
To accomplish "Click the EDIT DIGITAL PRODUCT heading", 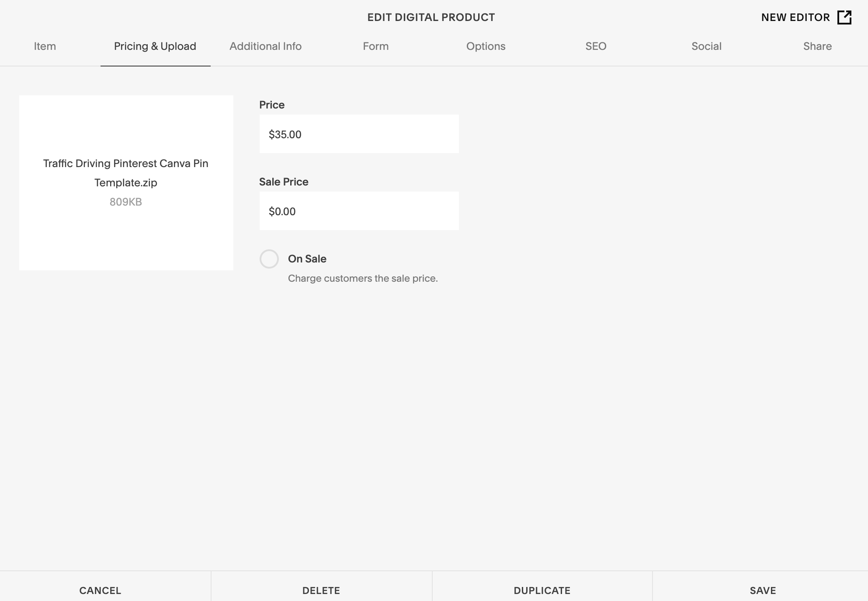I will click(431, 17).
